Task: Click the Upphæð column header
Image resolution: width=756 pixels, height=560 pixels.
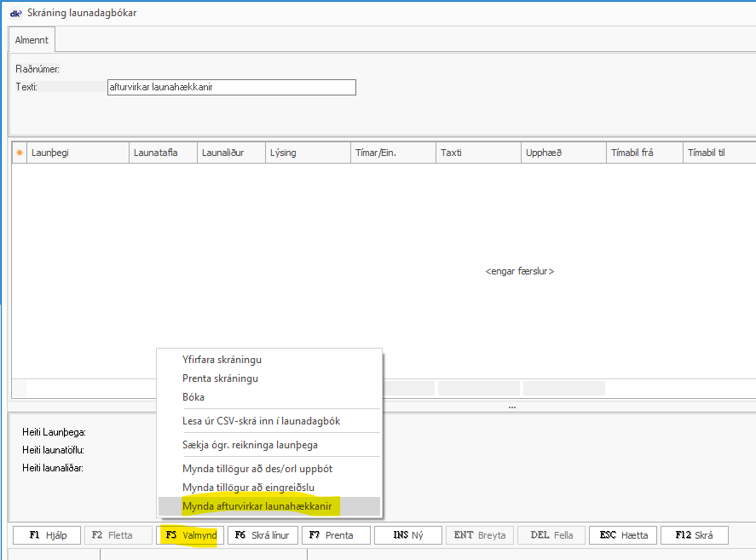Action: pyautogui.click(x=563, y=153)
